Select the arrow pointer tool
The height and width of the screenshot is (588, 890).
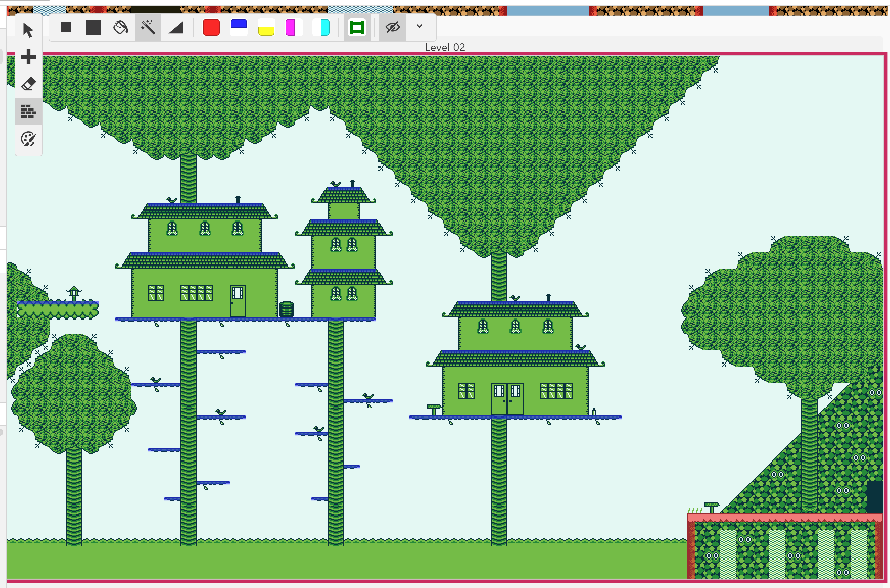click(x=28, y=30)
